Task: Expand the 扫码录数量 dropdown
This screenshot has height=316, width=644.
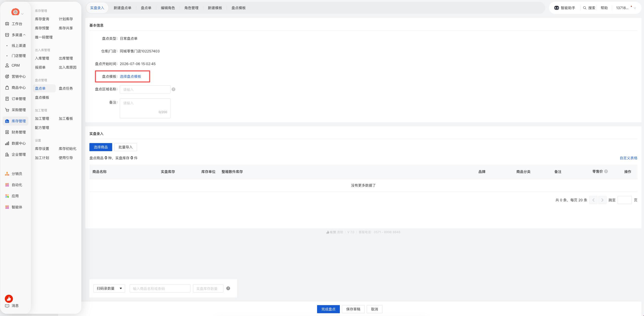Action: pos(109,288)
